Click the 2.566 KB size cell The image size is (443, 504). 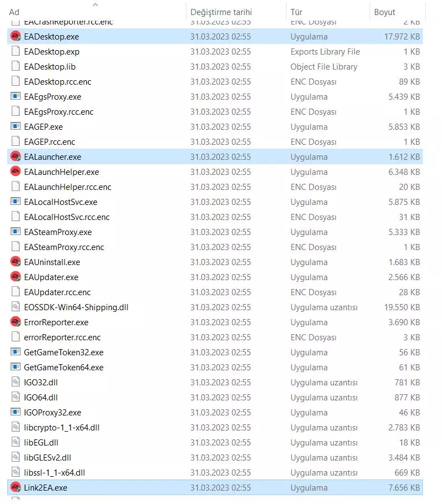(404, 277)
